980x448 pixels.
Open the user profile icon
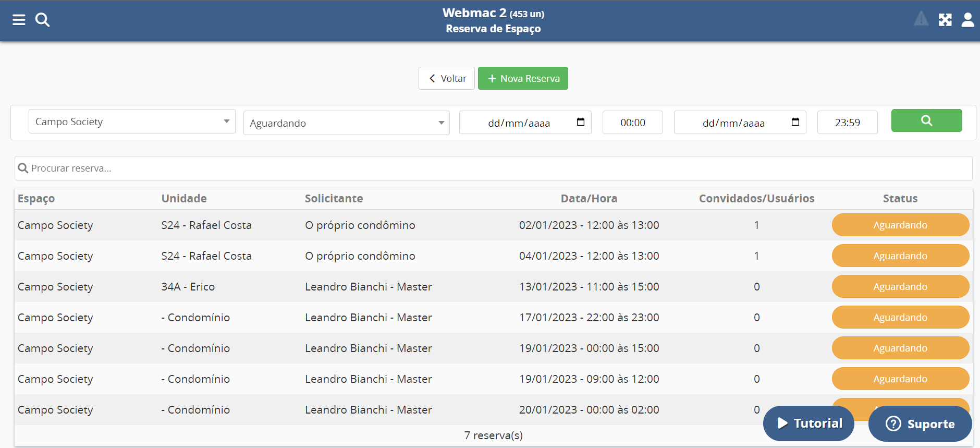967,20
